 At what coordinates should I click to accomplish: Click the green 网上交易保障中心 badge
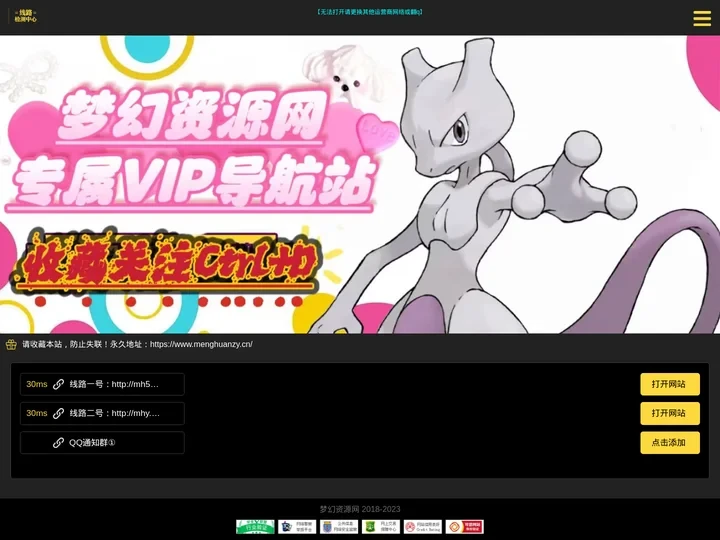pyautogui.click(x=381, y=527)
